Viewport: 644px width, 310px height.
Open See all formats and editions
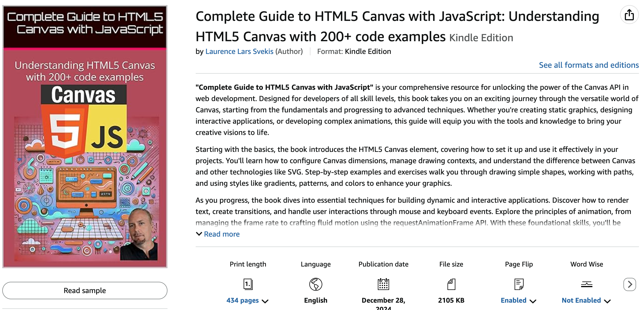[x=588, y=65]
